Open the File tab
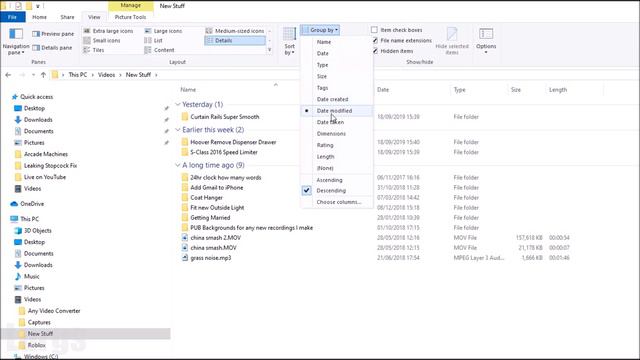Image resolution: width=640 pixels, height=360 pixels. (x=13, y=17)
